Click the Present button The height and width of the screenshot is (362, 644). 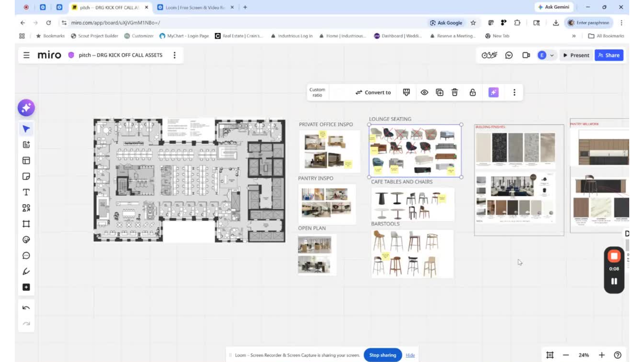tap(576, 55)
